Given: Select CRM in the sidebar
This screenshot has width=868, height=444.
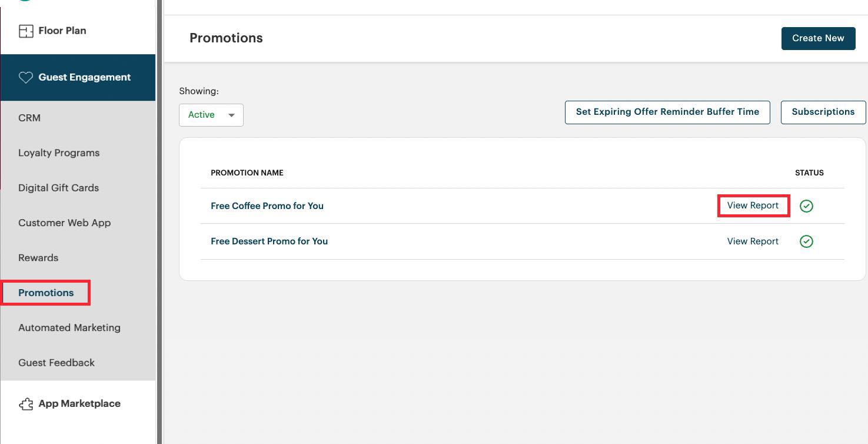Looking at the screenshot, I should pyautogui.click(x=29, y=118).
